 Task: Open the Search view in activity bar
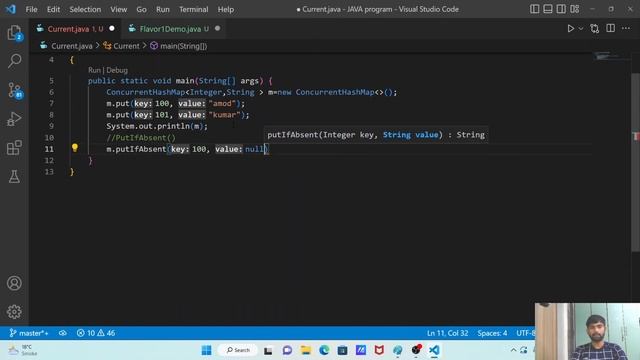[x=14, y=61]
